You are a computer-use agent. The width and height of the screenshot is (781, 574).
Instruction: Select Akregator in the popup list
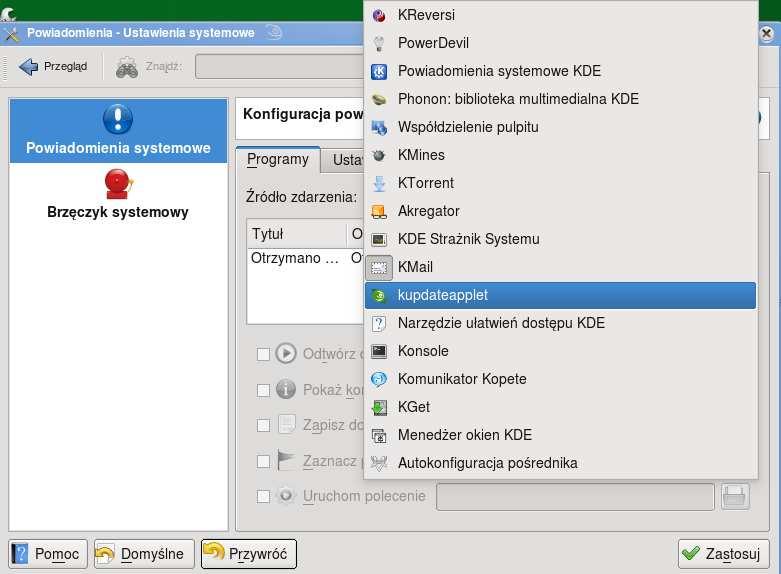[x=560, y=211]
